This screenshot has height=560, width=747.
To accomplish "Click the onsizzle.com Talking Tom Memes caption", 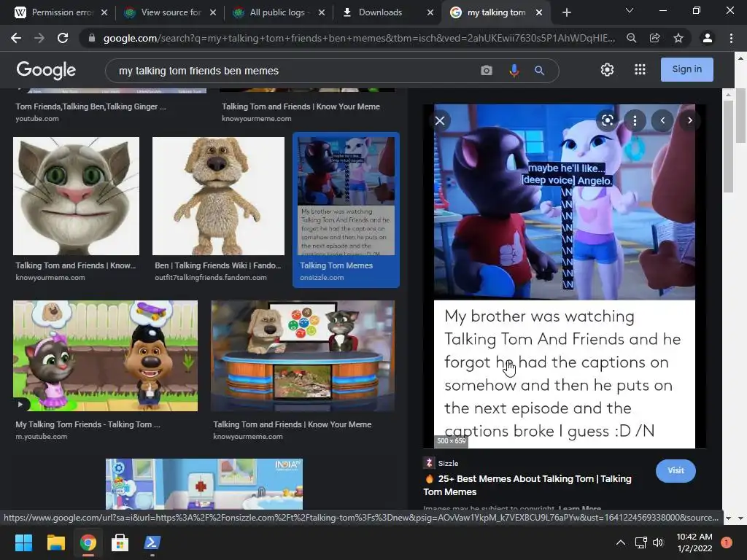I will [336, 271].
